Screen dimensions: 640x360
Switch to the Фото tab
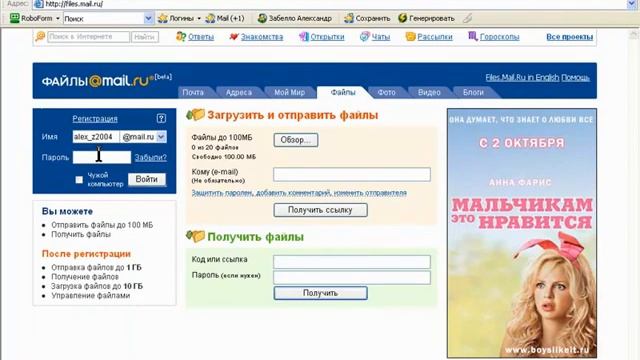tap(386, 93)
